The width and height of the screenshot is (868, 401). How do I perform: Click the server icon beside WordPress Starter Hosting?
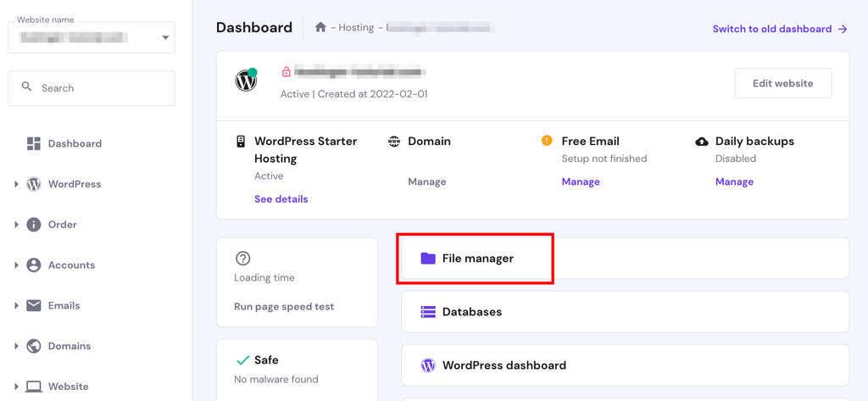240,142
